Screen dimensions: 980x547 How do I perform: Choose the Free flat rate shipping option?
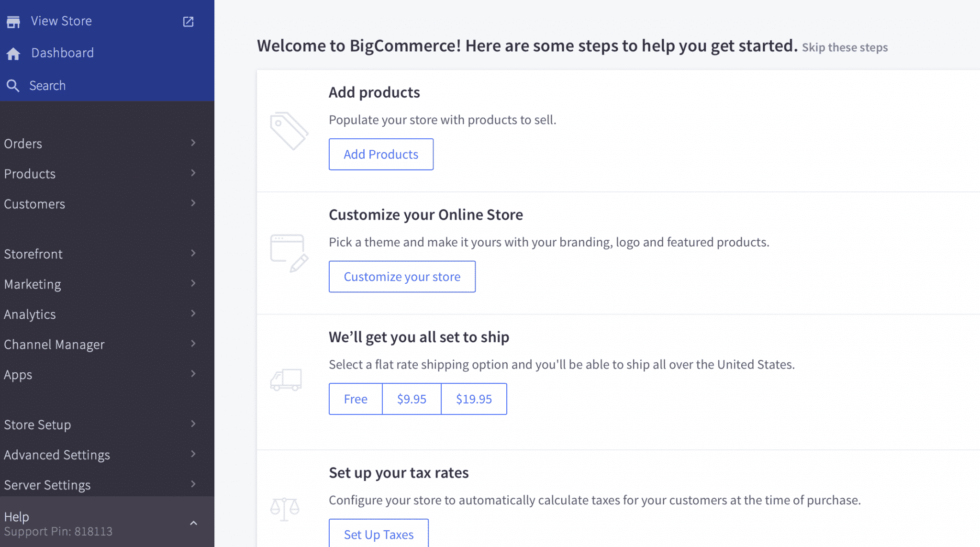(x=356, y=399)
